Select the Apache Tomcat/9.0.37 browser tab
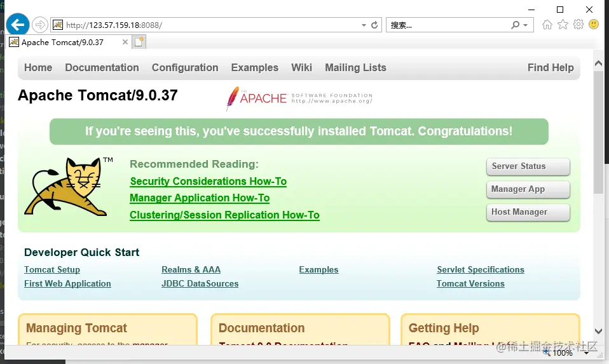The image size is (609, 364). (69, 42)
